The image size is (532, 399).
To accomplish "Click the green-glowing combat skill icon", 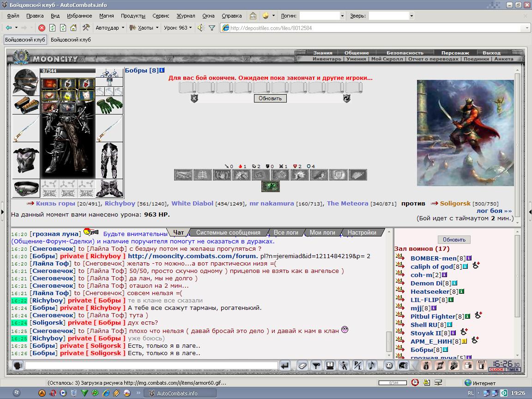I will click(271, 186).
